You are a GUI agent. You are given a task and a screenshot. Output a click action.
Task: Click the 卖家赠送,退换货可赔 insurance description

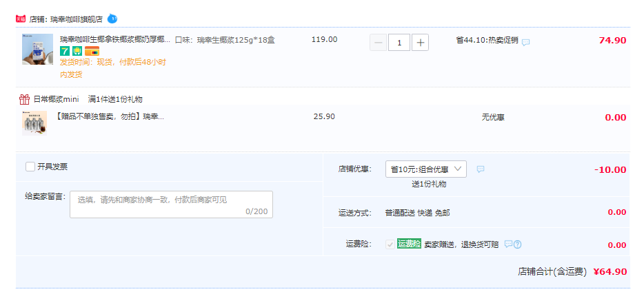[x=461, y=244]
